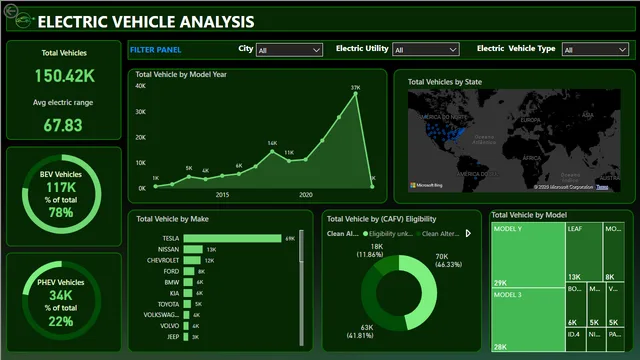
Task: Click the Make chart vertical scrollbar
Action: 302,288
